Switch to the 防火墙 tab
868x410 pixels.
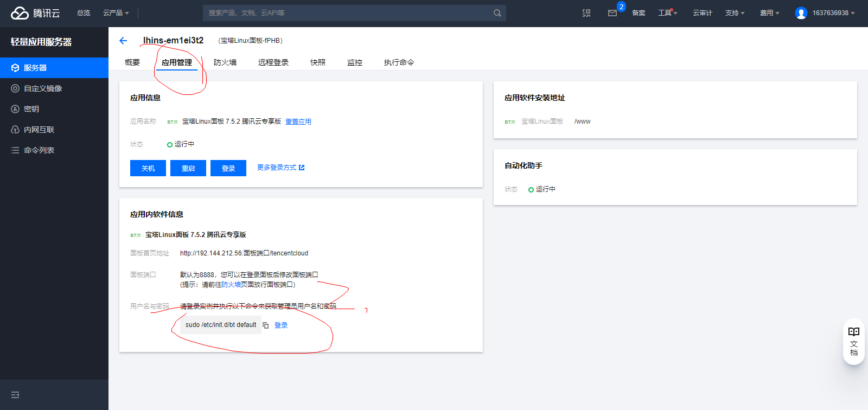pyautogui.click(x=225, y=62)
